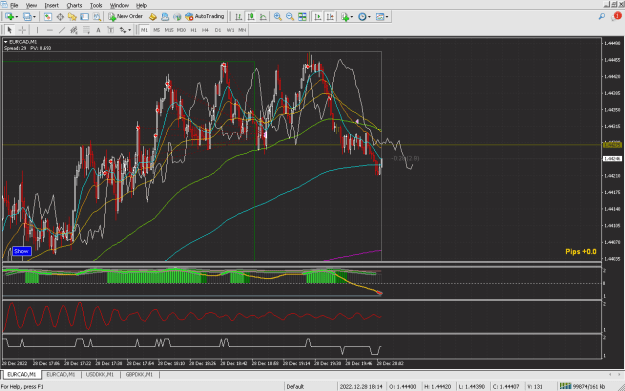This screenshot has height=391, width=625.
Task: Toggle chart Auto Scroll
Action: coord(318,17)
